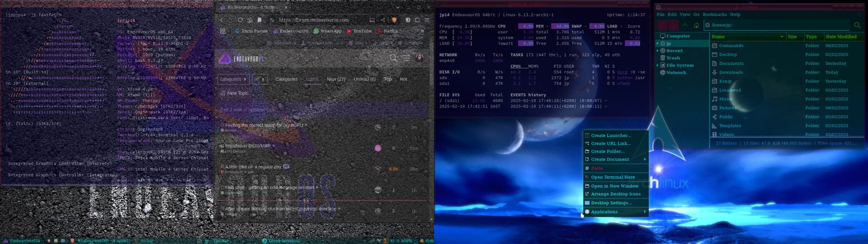The height and width of the screenshot is (244, 868).
Task: Click the New Topic button
Action: [235, 93]
